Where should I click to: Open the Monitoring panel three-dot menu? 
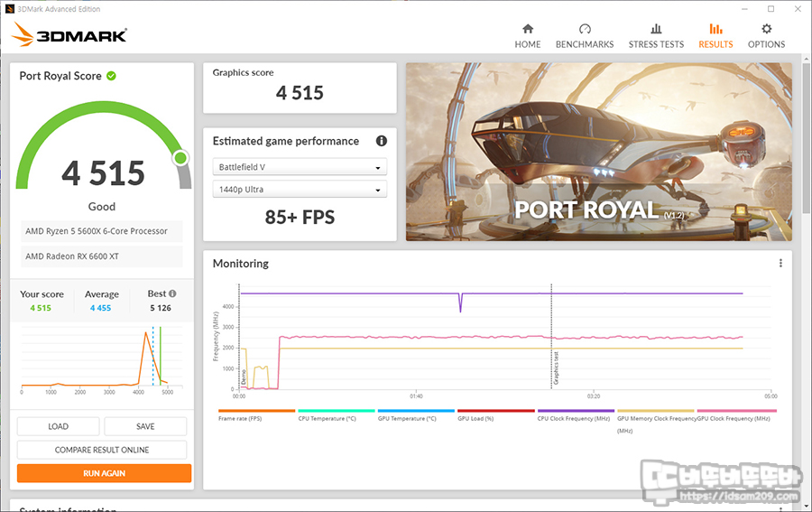click(780, 264)
